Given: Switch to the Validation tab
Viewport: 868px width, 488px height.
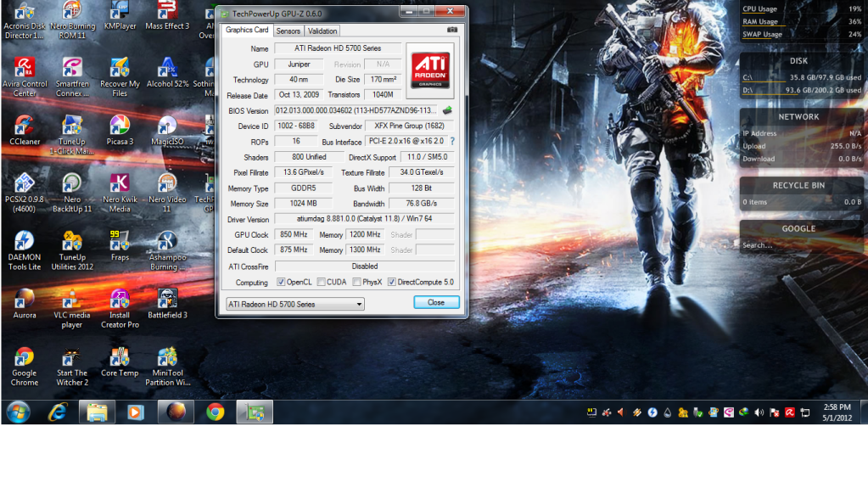Looking at the screenshot, I should pyautogui.click(x=322, y=31).
